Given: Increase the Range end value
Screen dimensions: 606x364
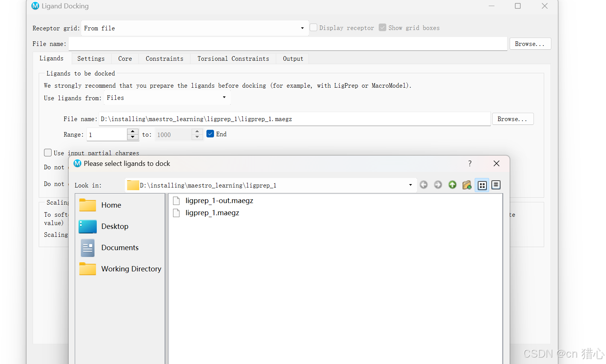Looking at the screenshot, I should point(197,131).
